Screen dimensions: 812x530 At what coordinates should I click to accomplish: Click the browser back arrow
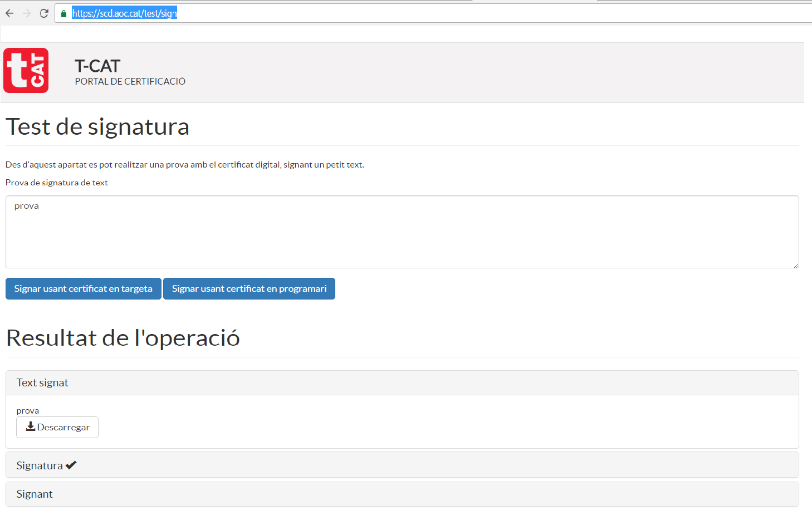(9, 13)
